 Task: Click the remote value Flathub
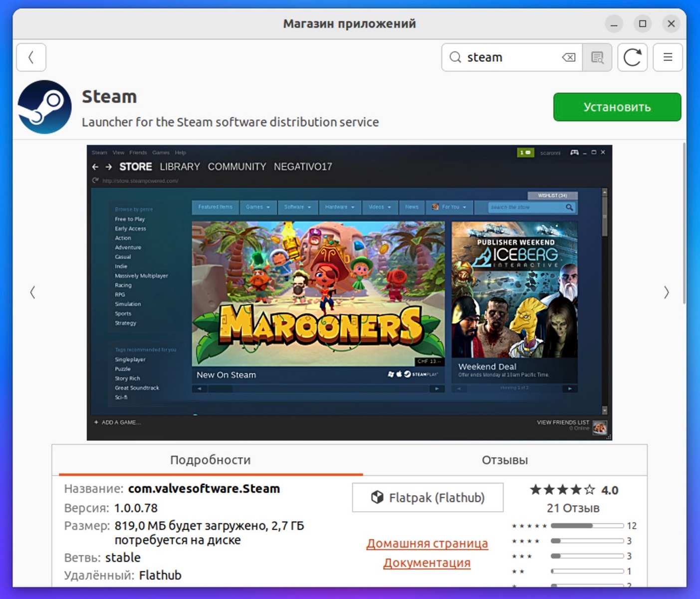[160, 575]
